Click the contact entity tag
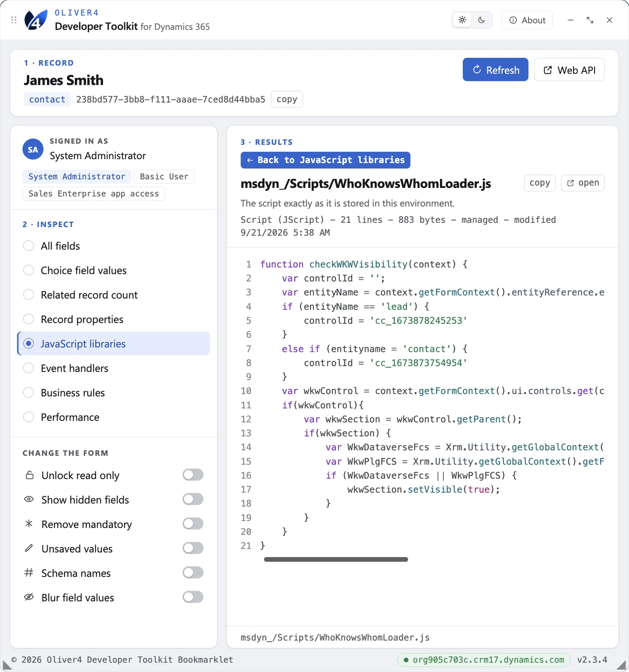This screenshot has width=629, height=672. [47, 99]
